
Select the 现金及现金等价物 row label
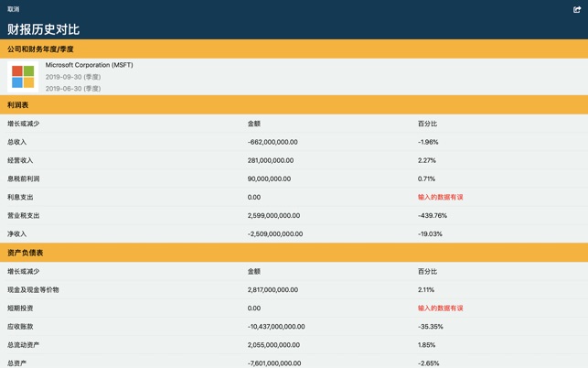33,289
